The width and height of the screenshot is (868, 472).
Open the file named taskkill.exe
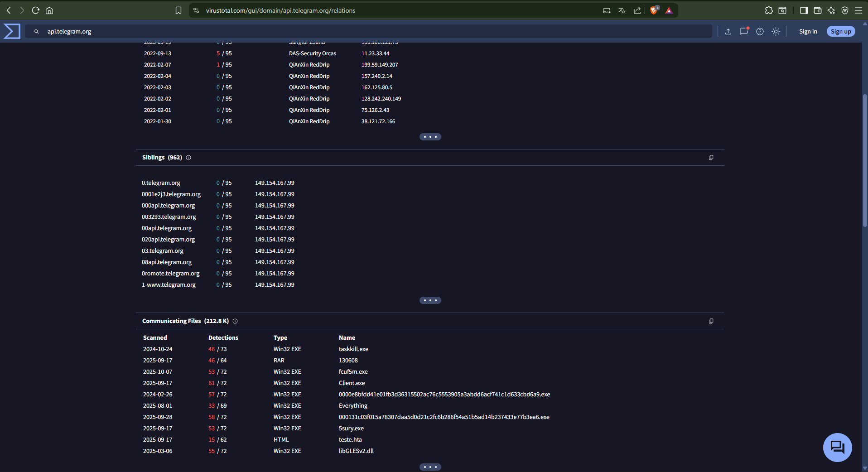click(x=353, y=349)
